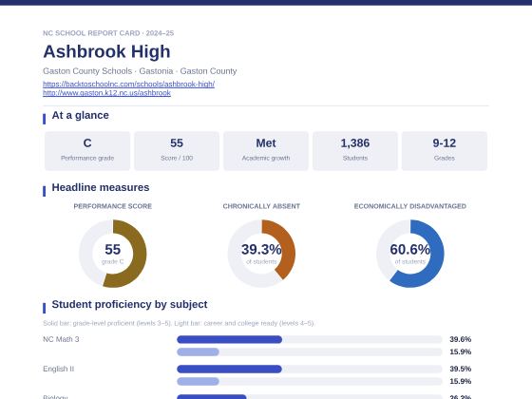Click the NC Math 3 row label
The image size is (532, 399).
click(x=61, y=339)
